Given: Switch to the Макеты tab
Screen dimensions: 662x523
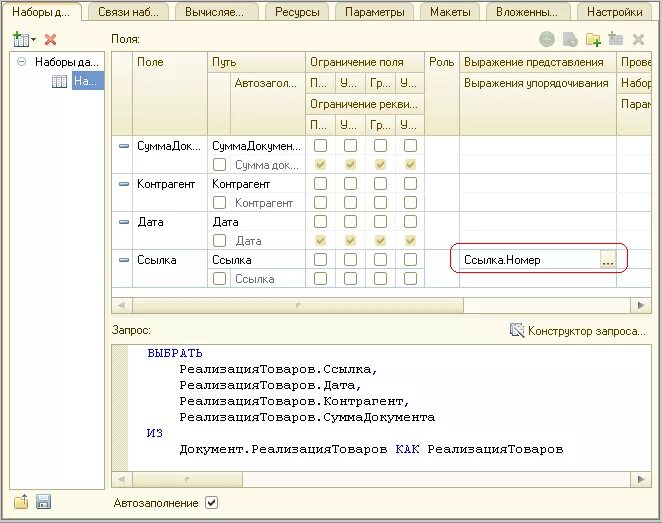Looking at the screenshot, I should [450, 12].
